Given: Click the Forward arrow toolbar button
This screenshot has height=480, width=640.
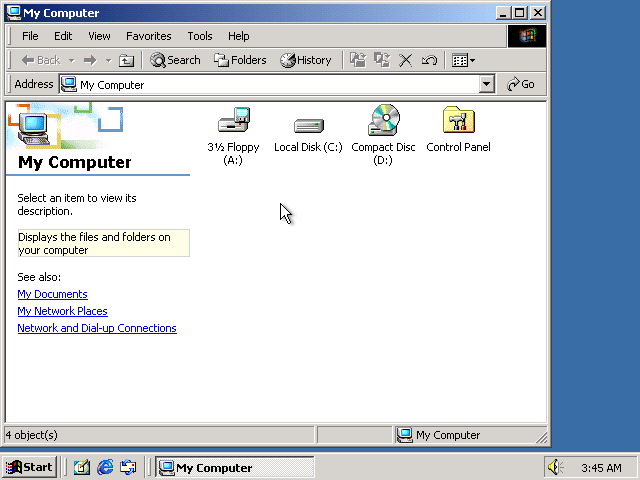Looking at the screenshot, I should tap(90, 60).
